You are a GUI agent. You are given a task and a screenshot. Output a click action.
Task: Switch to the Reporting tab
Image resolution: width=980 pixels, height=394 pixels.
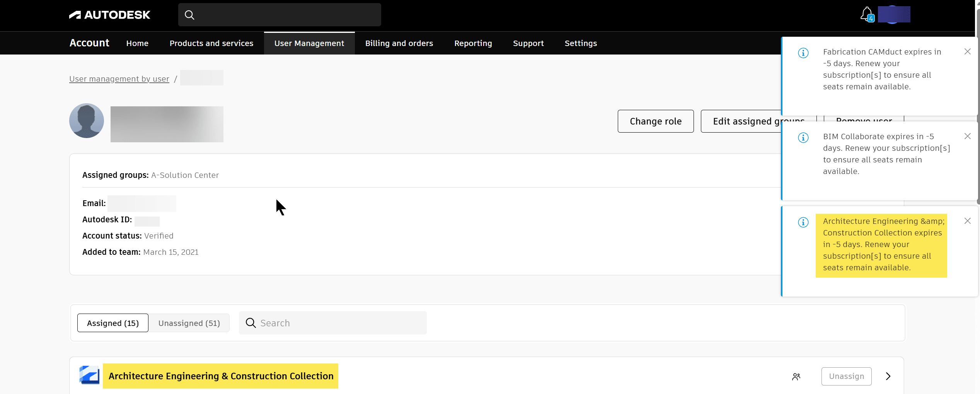[473, 43]
